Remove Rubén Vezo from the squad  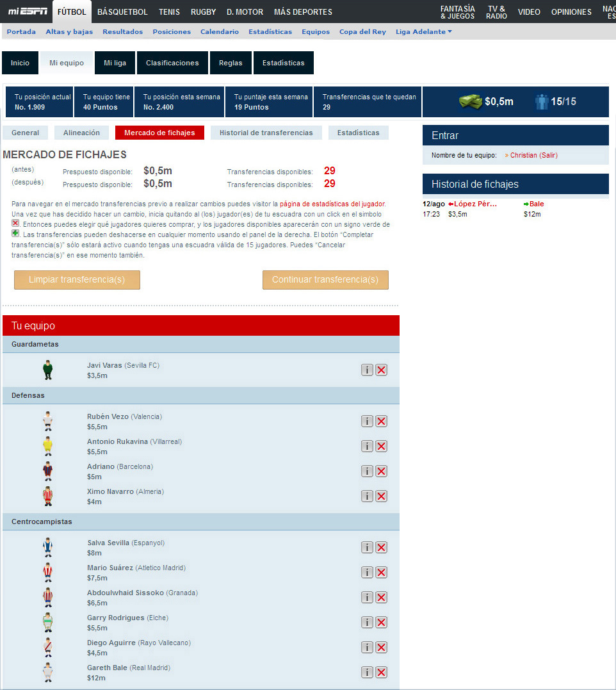pos(382,421)
